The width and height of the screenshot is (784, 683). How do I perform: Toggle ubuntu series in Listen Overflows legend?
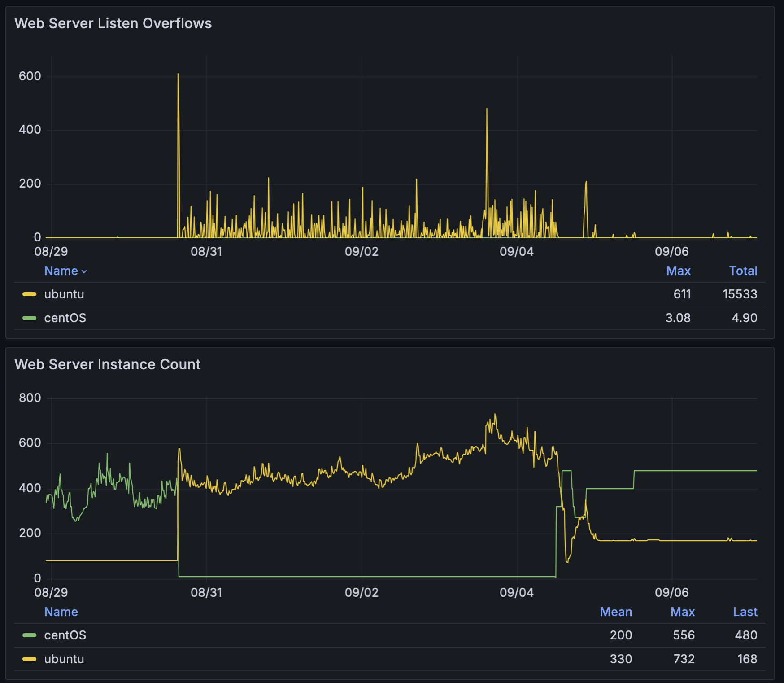tap(64, 294)
